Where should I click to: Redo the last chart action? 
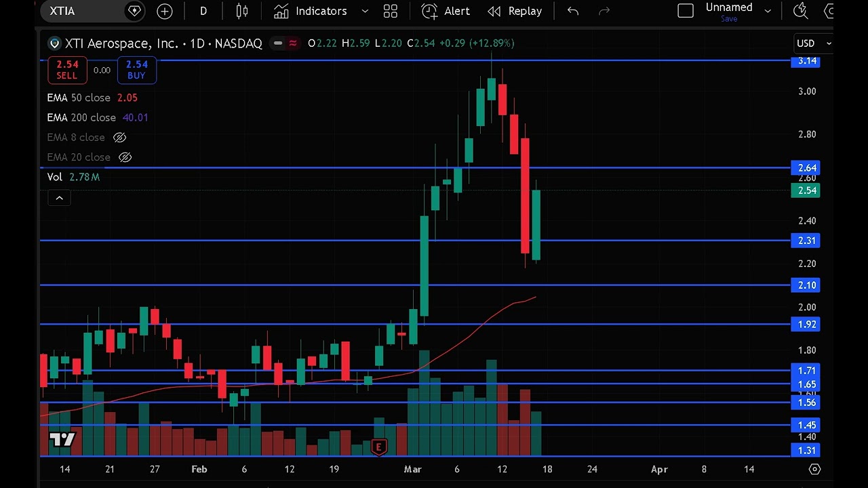tap(604, 11)
